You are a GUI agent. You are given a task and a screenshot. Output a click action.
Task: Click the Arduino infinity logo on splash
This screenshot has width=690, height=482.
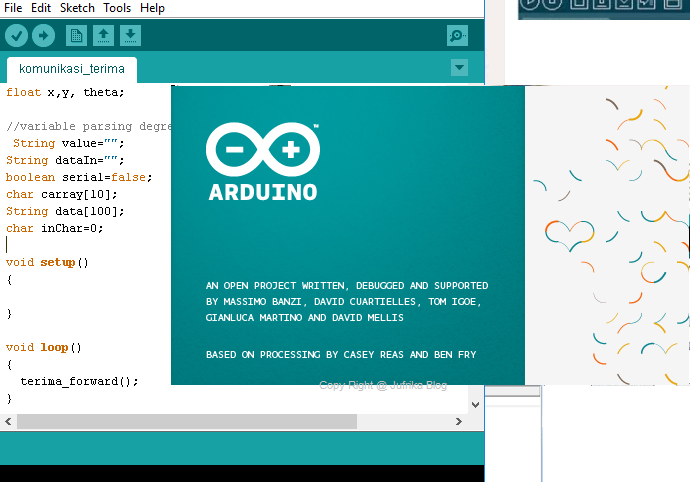[263, 150]
